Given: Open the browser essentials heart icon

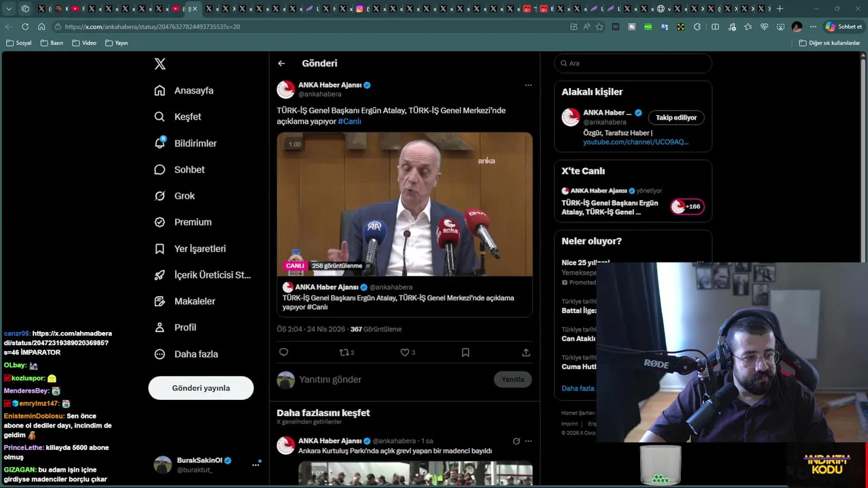Looking at the screenshot, I should tap(764, 26).
